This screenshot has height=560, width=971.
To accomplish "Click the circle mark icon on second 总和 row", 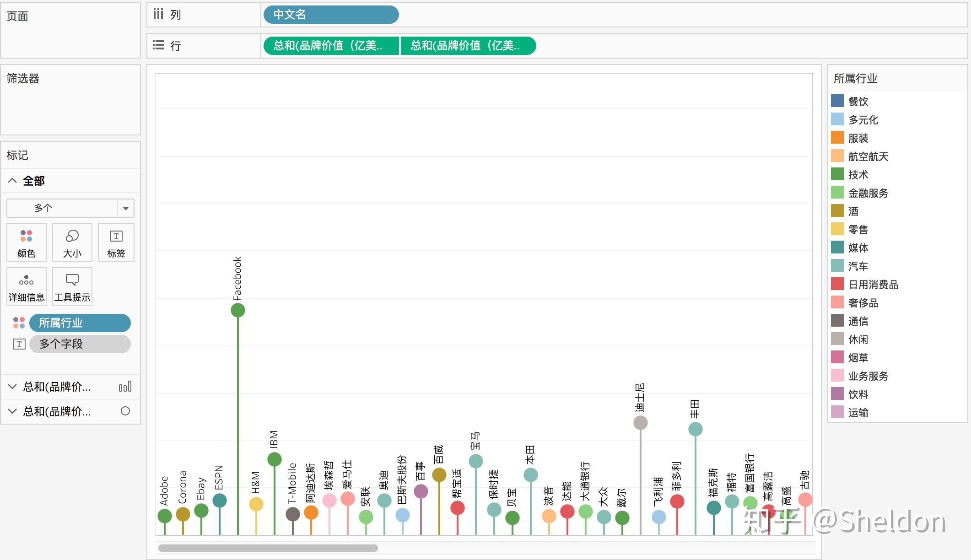I will 125,411.
